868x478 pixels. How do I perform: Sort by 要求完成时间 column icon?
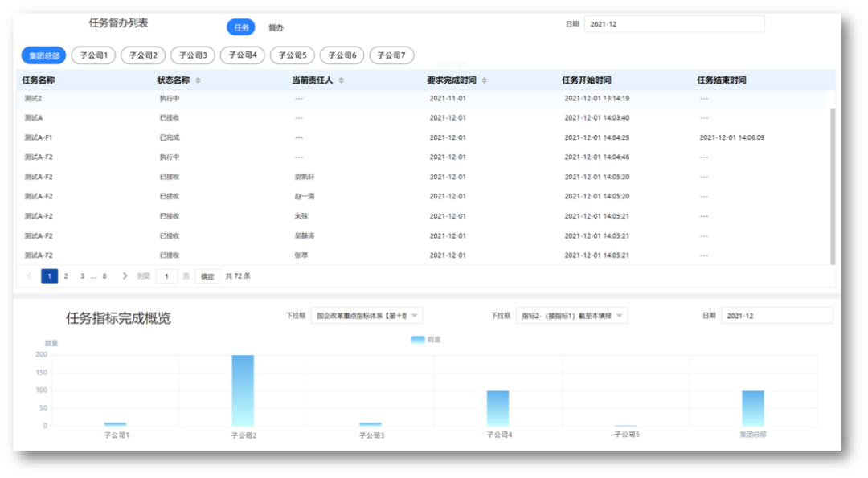pos(485,80)
